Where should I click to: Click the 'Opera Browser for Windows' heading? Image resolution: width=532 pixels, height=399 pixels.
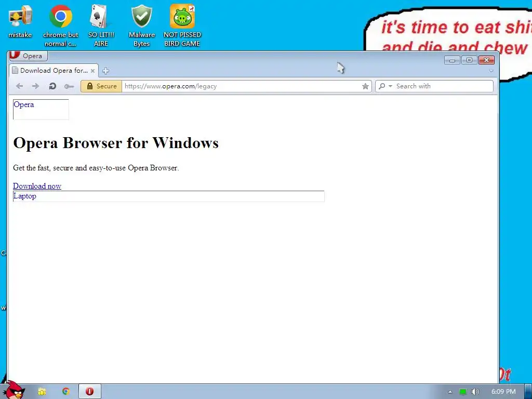coord(116,143)
